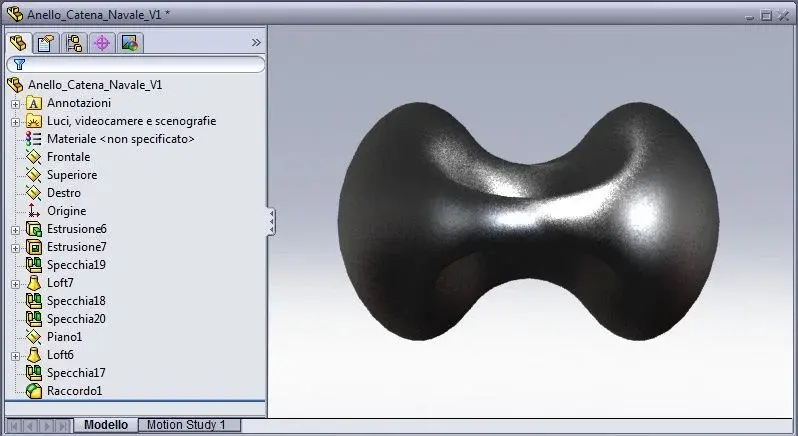Screen dimensions: 798x436
Task: Expand the Loft7 feature node
Action: pyautogui.click(x=15, y=284)
